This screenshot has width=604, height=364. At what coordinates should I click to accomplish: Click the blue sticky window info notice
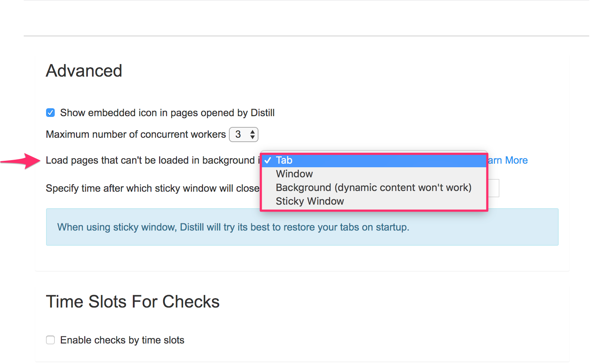point(302,227)
